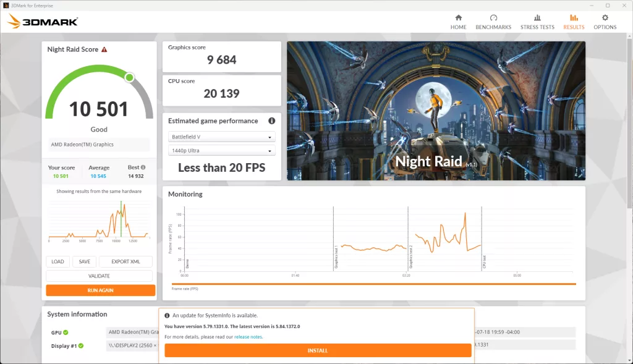Click the CPU score value 20 139
This screenshot has width=633, height=364.
222,93
